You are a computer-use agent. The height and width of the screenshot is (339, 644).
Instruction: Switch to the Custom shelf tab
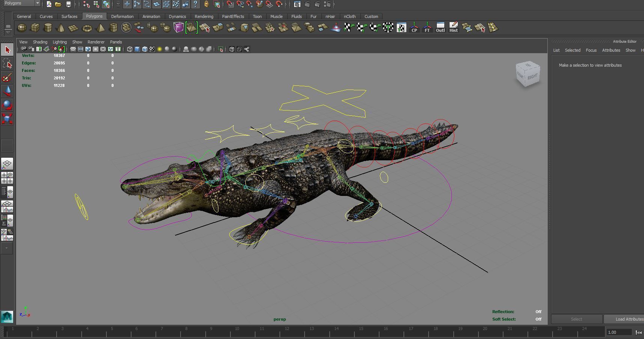(371, 16)
